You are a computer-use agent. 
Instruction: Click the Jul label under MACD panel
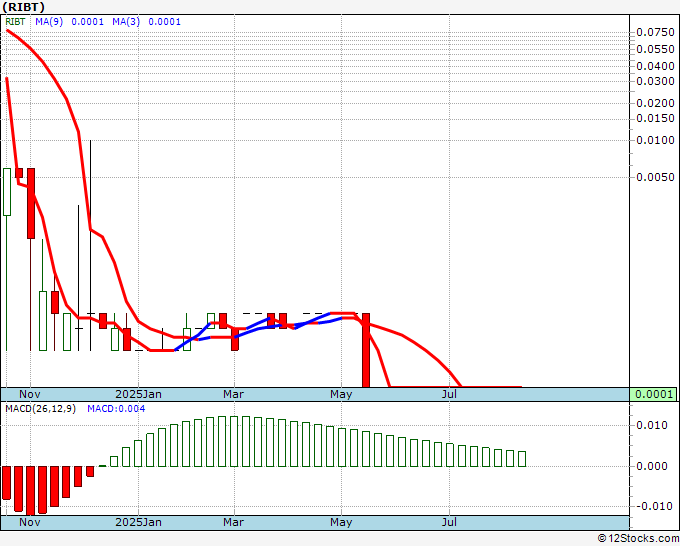(x=449, y=522)
